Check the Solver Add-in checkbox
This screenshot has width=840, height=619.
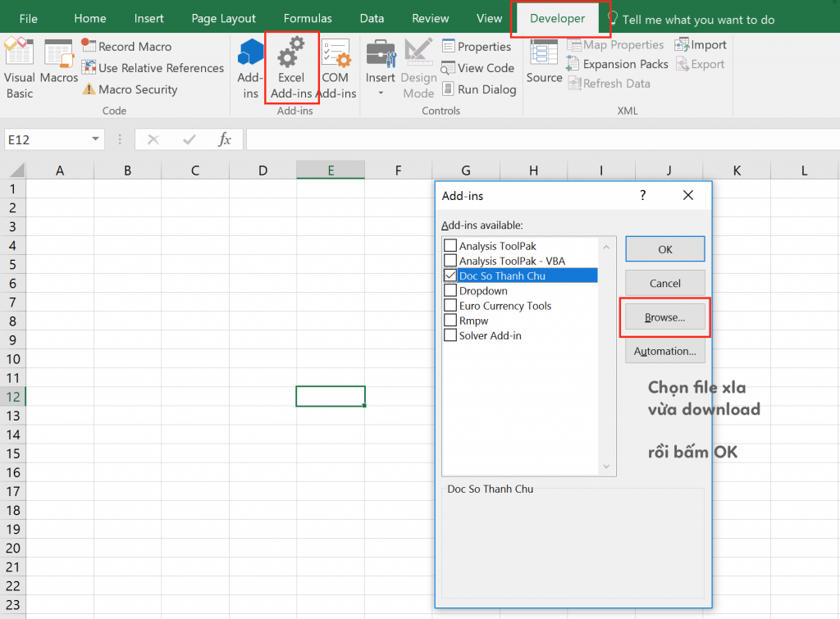click(450, 336)
